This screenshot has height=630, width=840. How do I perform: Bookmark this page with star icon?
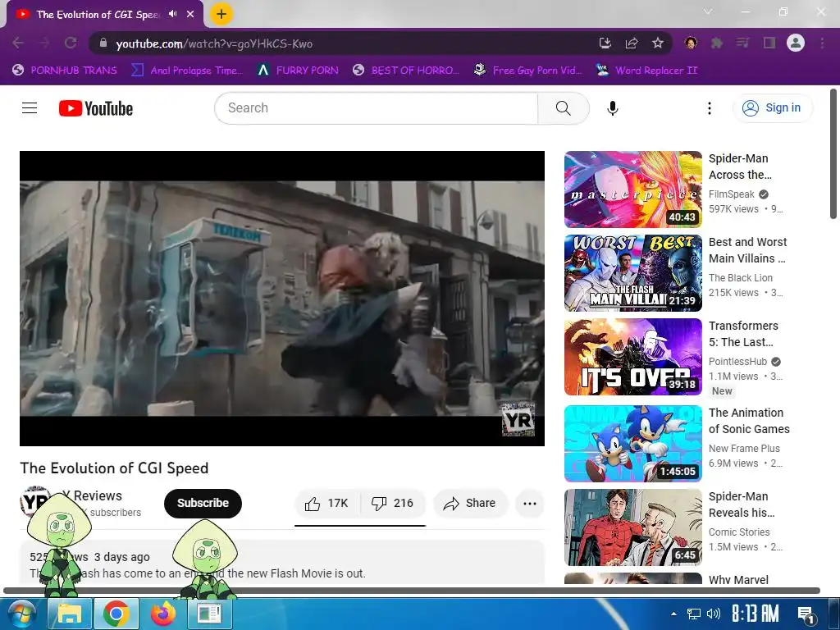click(658, 43)
